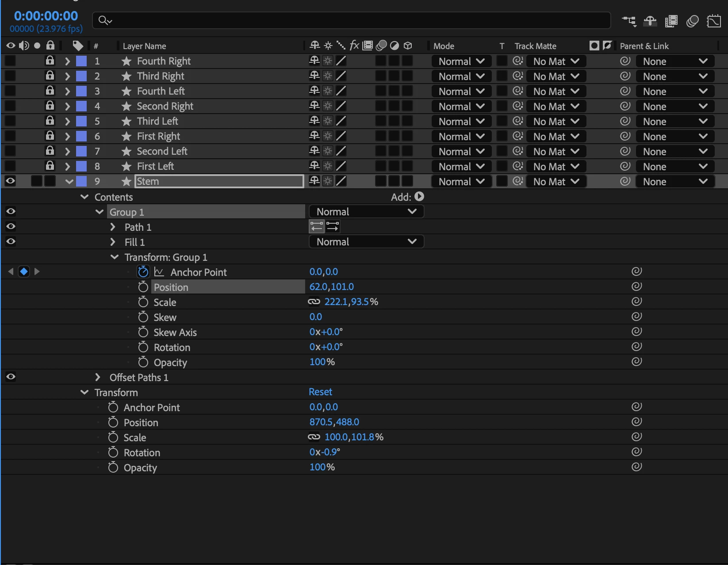
Task: Unlock the Fourth Right layer
Action: tap(50, 60)
